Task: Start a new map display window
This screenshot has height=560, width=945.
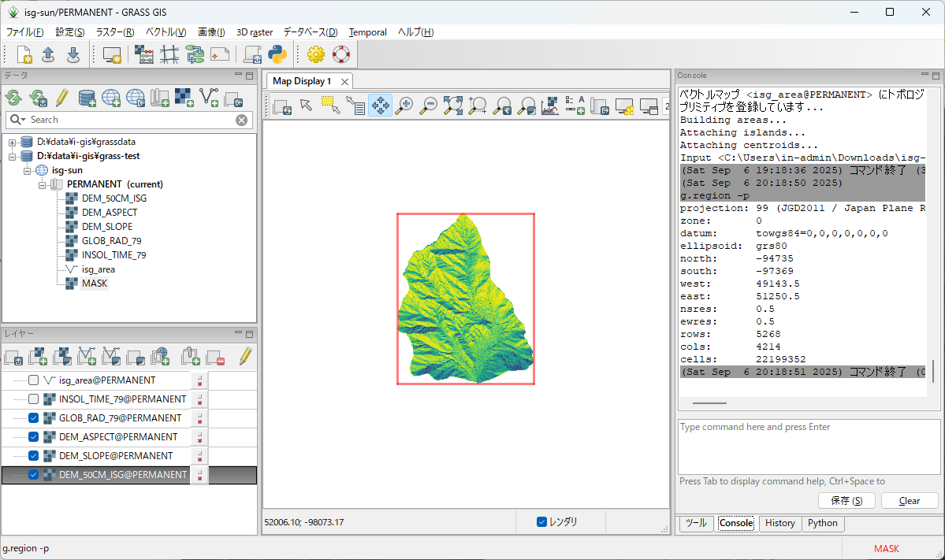Action: tap(112, 55)
